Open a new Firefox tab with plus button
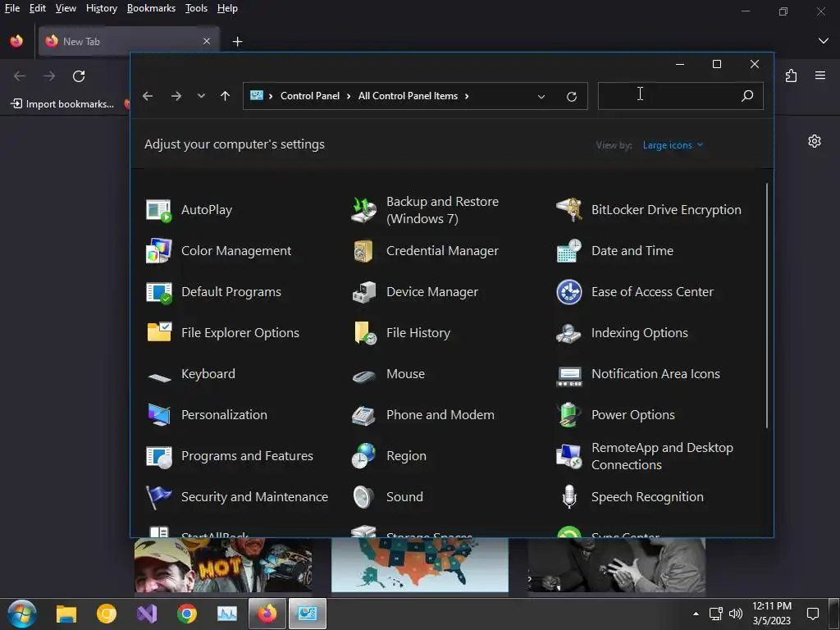This screenshot has width=840, height=630. point(237,41)
